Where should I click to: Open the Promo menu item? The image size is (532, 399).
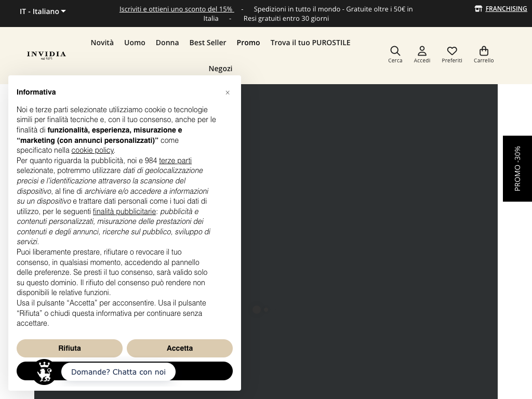[248, 43]
